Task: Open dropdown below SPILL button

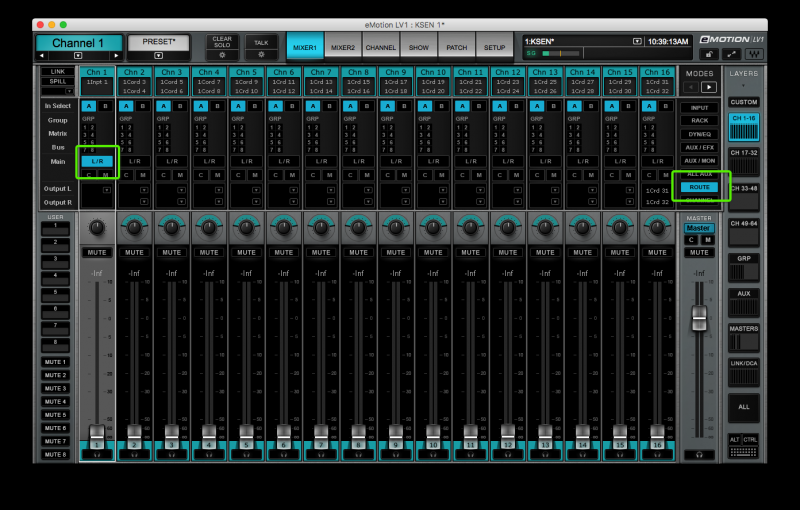Action: pos(69,91)
